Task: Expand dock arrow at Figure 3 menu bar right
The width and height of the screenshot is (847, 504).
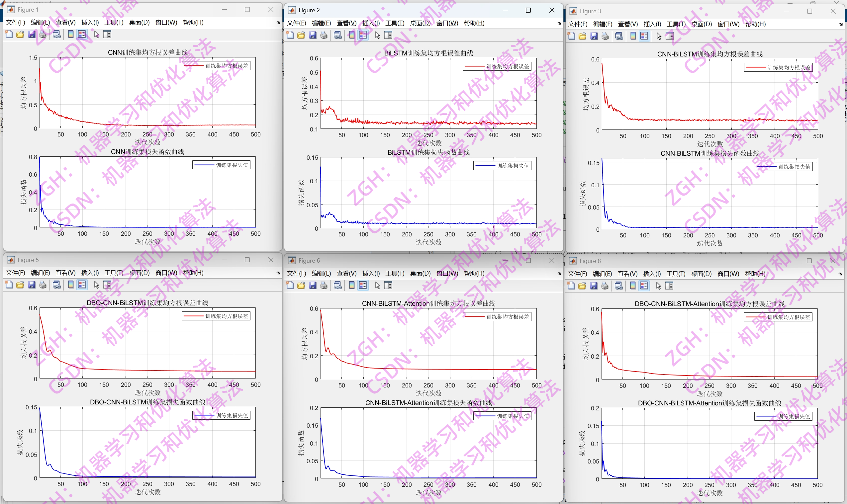Action: (x=841, y=25)
